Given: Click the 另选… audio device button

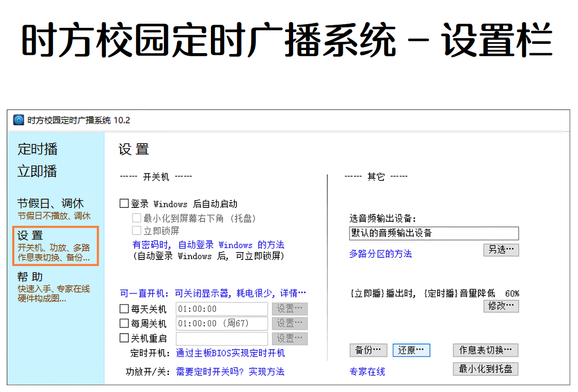Looking at the screenshot, I should click(501, 250).
